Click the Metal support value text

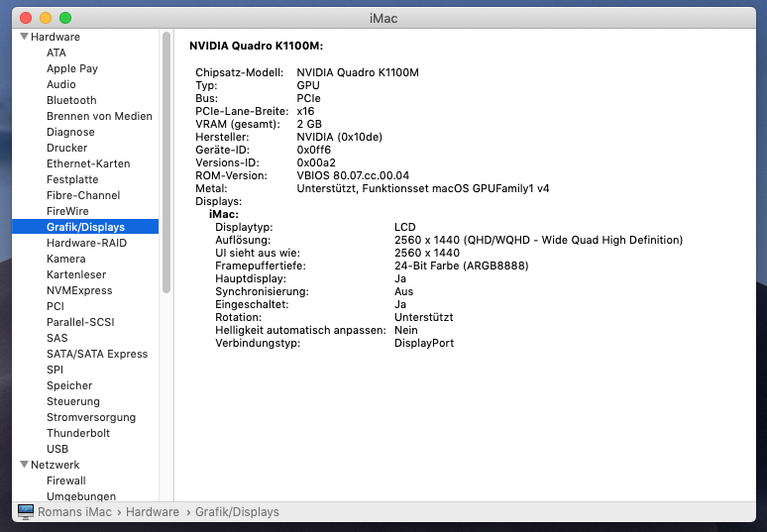click(x=423, y=189)
